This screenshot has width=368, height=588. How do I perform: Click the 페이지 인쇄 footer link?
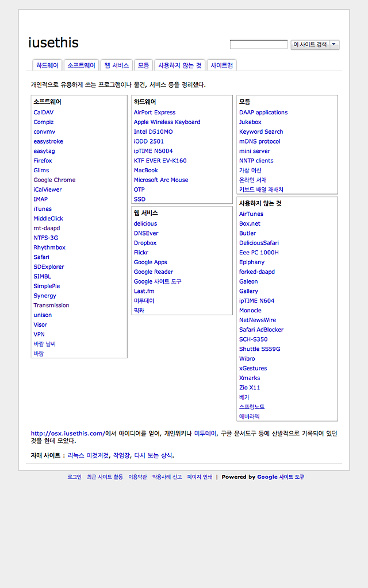click(200, 477)
